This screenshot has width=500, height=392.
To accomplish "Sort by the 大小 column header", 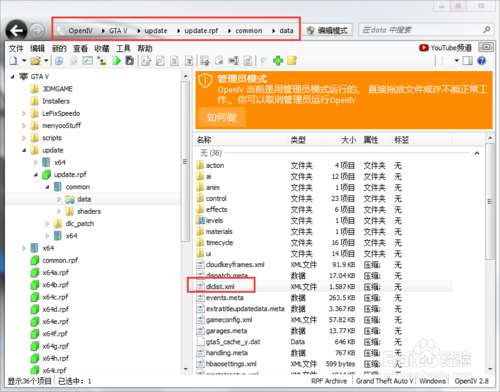I will pyautogui.click(x=349, y=140).
